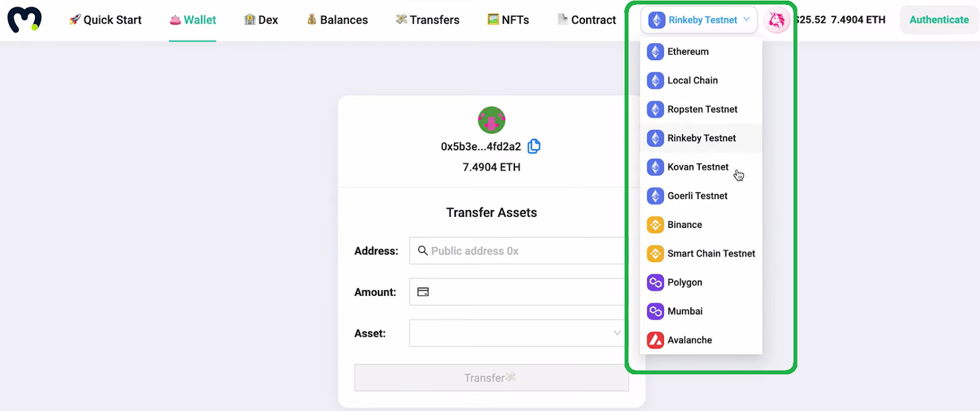The width and height of the screenshot is (980, 411).
Task: Open the Dex tab
Action: 261,20
